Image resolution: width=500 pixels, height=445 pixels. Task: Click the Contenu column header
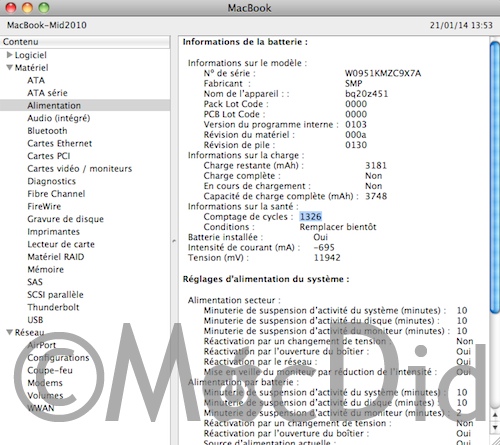(85, 42)
